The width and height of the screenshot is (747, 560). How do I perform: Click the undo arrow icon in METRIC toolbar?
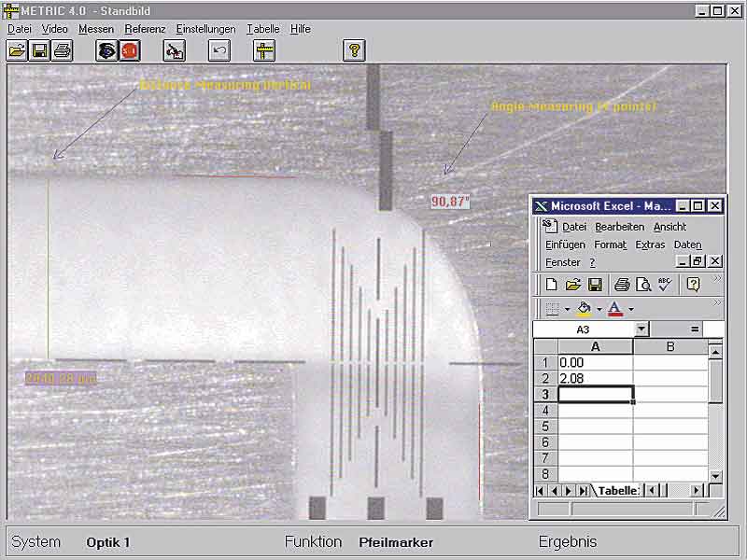tap(219, 50)
